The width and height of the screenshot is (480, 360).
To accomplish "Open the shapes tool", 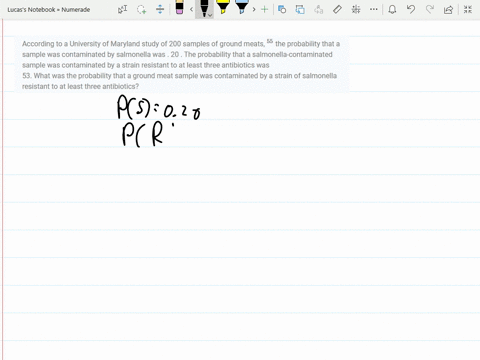I will (282, 9).
